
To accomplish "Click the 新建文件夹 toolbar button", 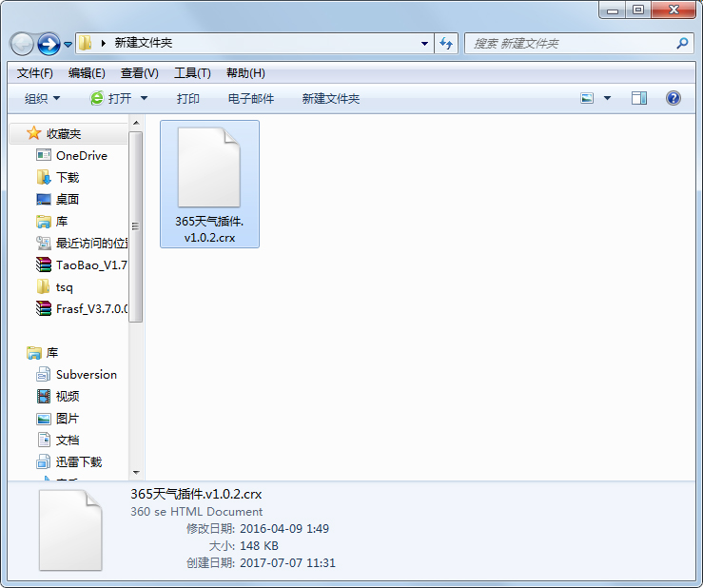I will pyautogui.click(x=330, y=98).
